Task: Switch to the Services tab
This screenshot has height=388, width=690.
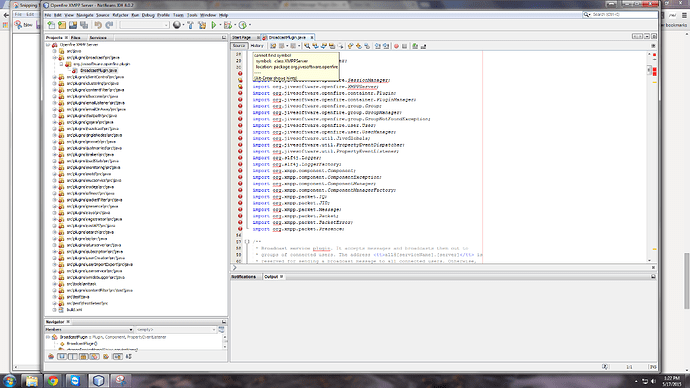Action: 98,38
